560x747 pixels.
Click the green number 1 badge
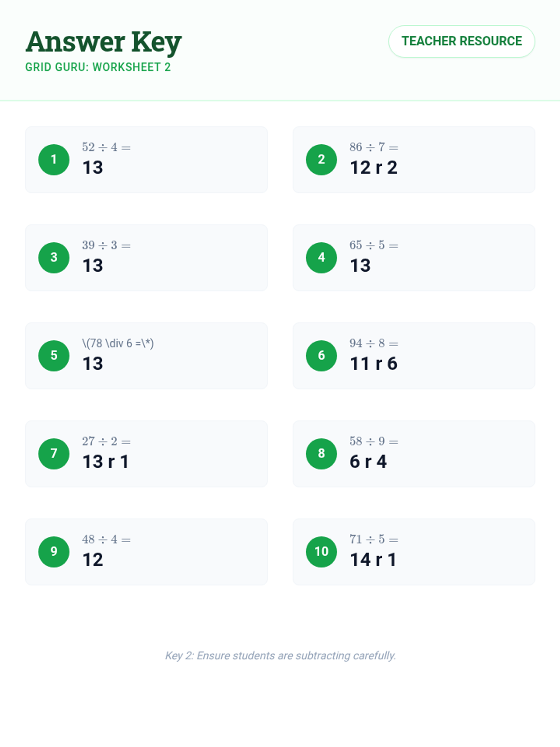tap(54, 160)
